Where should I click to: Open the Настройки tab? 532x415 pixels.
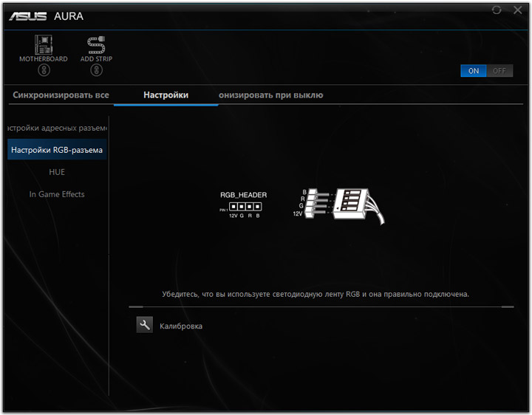pyautogui.click(x=166, y=95)
